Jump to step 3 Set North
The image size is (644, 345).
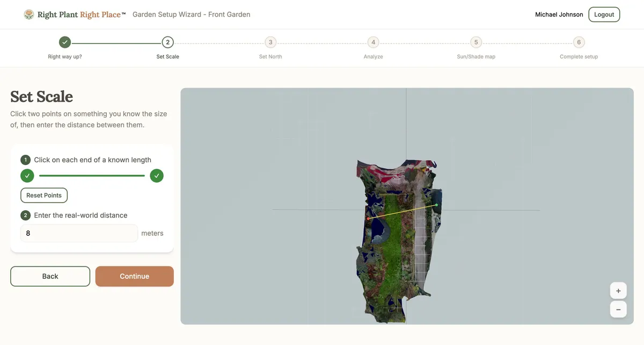pyautogui.click(x=270, y=42)
